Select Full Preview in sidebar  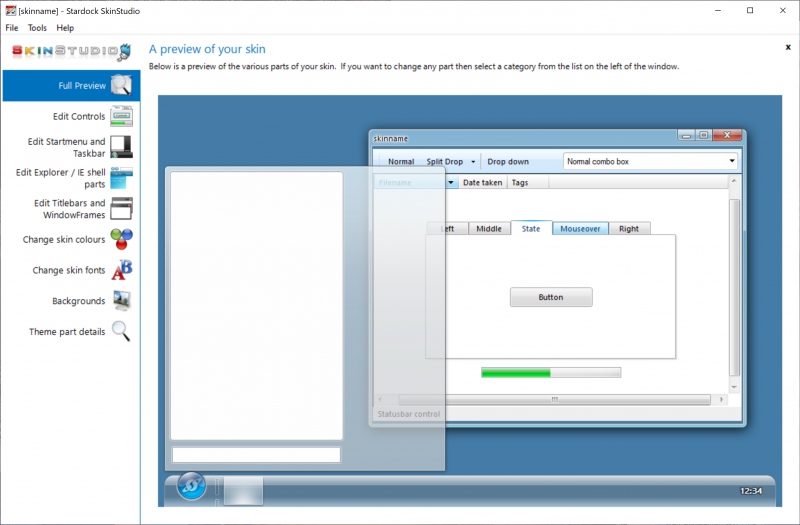pyautogui.click(x=71, y=85)
